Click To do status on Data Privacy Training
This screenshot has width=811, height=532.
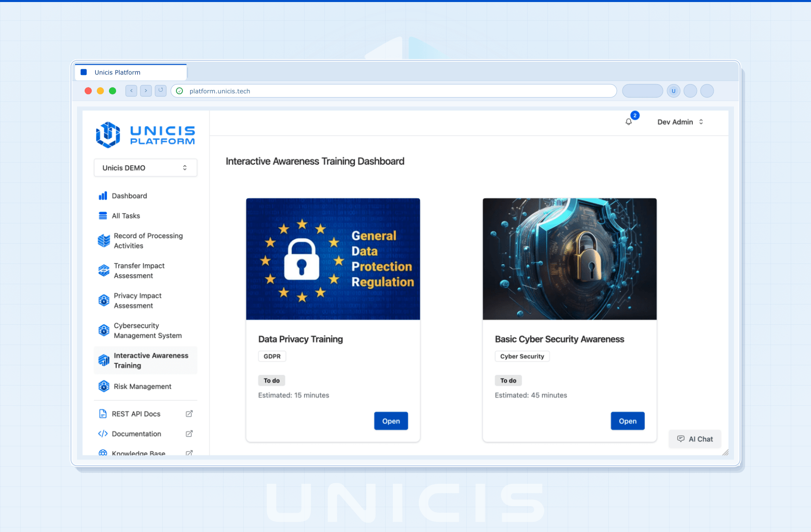click(x=272, y=381)
